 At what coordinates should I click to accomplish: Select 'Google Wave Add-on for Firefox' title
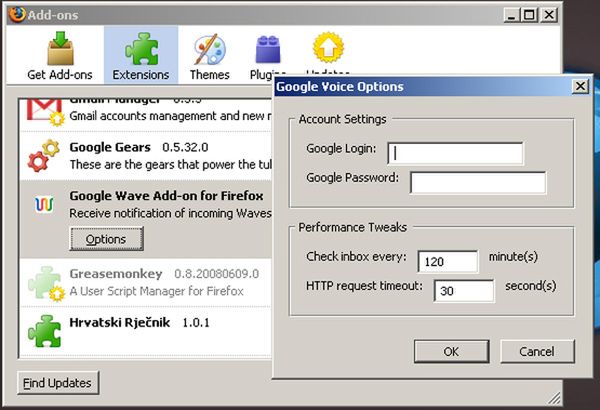[166, 196]
